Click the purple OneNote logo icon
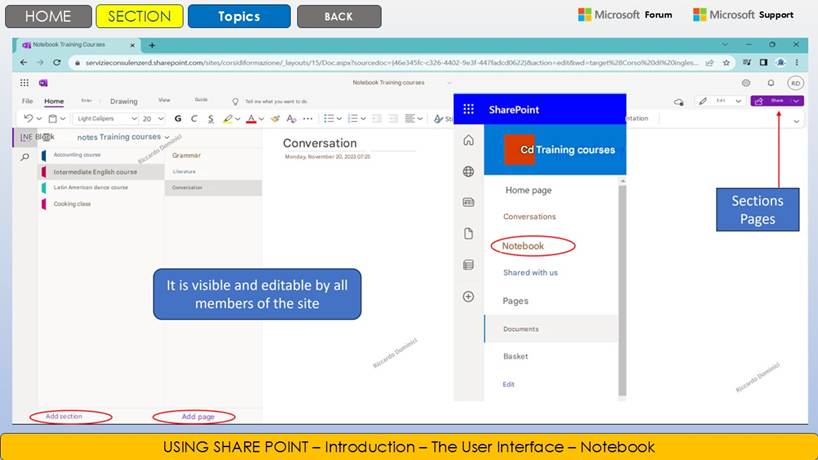This screenshot has width=818, height=460. pyautogui.click(x=43, y=83)
